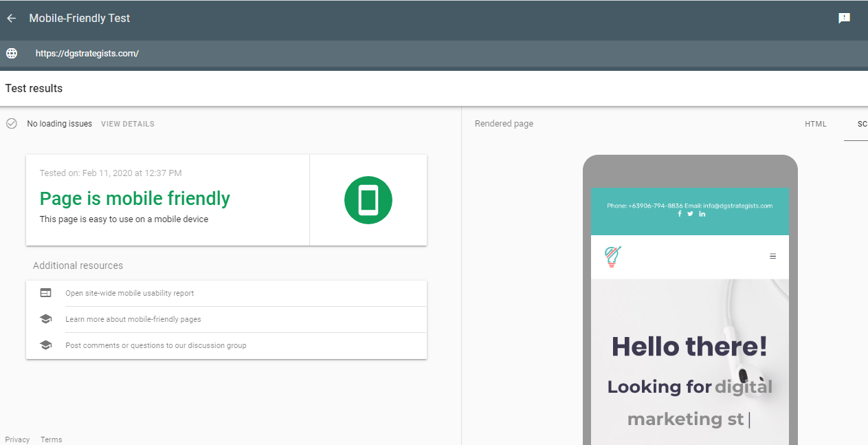The height and width of the screenshot is (445, 868).
Task: Open Learn more about mobile-friendly pages
Action: pyautogui.click(x=133, y=319)
